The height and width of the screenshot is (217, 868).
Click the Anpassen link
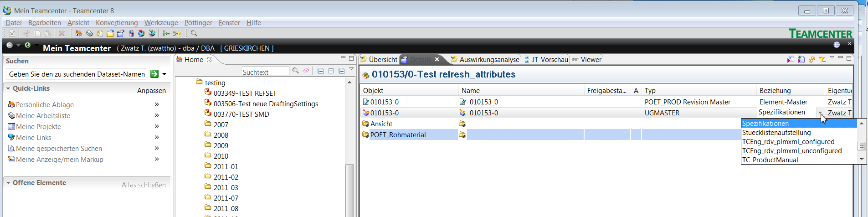pos(151,91)
